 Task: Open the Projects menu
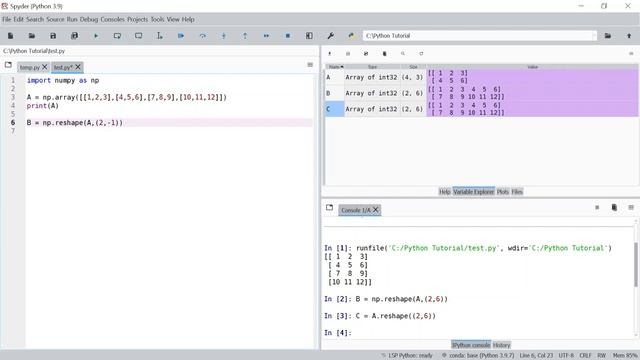[138, 19]
